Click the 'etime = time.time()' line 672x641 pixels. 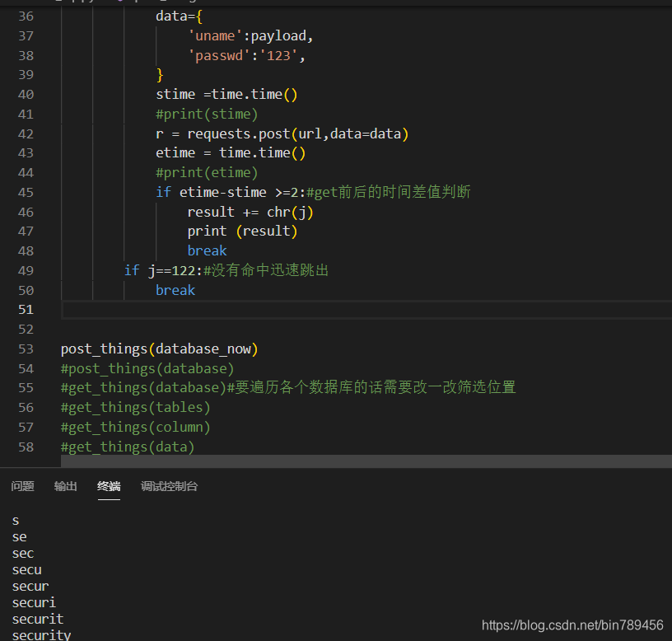pos(231,153)
